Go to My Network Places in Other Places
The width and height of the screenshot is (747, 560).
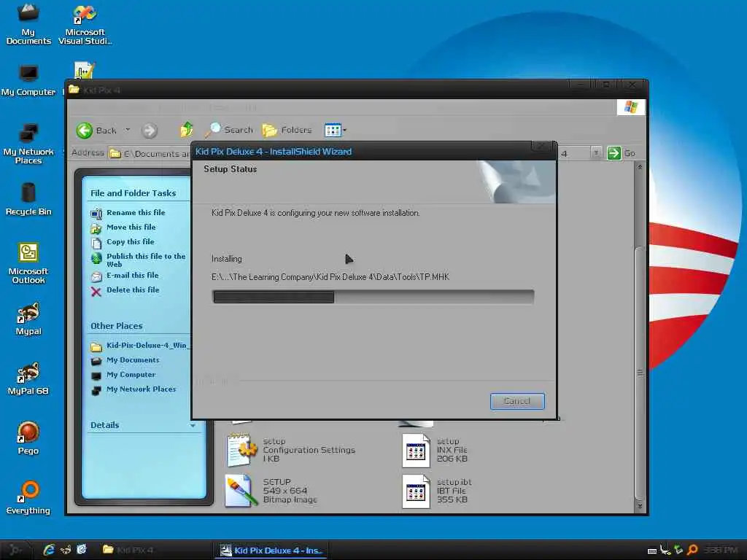(x=141, y=389)
